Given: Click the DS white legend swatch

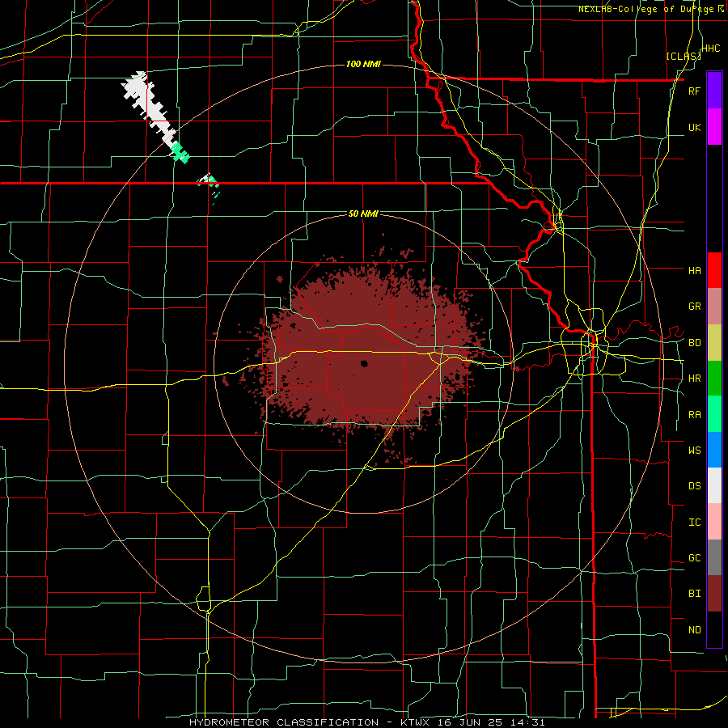Looking at the screenshot, I should coord(714,485).
